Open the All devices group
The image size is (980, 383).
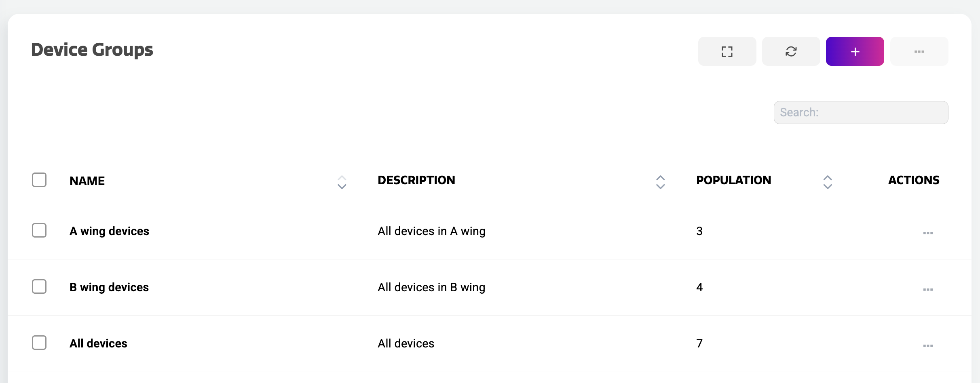98,343
